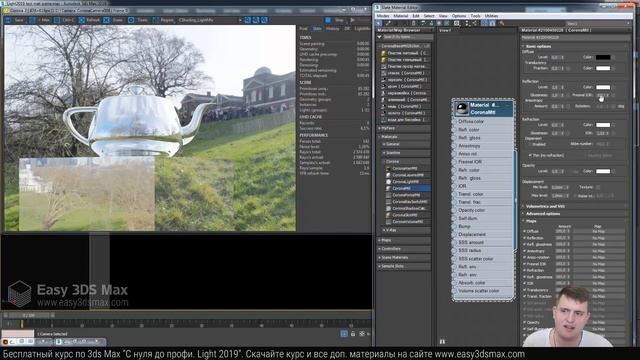
Task: Open the render element dropdown in frame buffer
Action: pyautogui.click(x=210, y=20)
